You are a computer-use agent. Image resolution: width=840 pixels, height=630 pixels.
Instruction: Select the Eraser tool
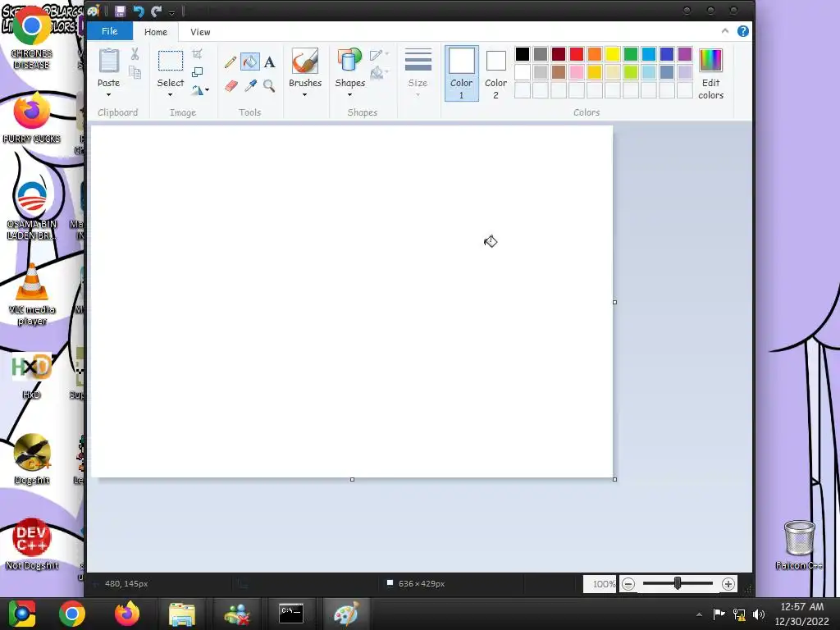231,85
